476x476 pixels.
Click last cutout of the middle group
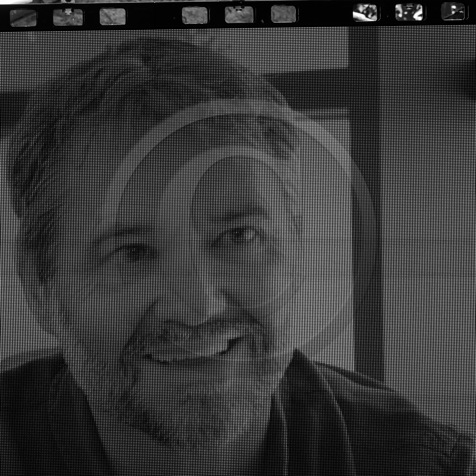point(283,14)
